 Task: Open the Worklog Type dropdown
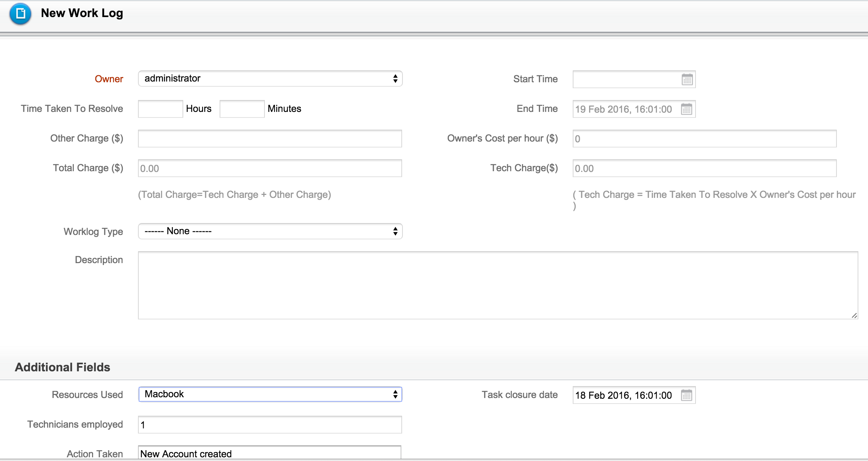click(x=270, y=231)
